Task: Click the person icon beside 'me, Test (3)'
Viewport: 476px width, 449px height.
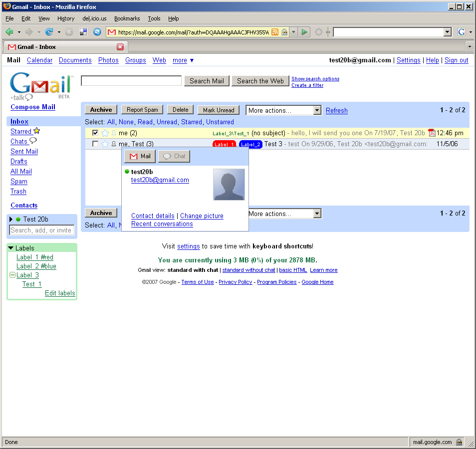Action: click(x=114, y=144)
